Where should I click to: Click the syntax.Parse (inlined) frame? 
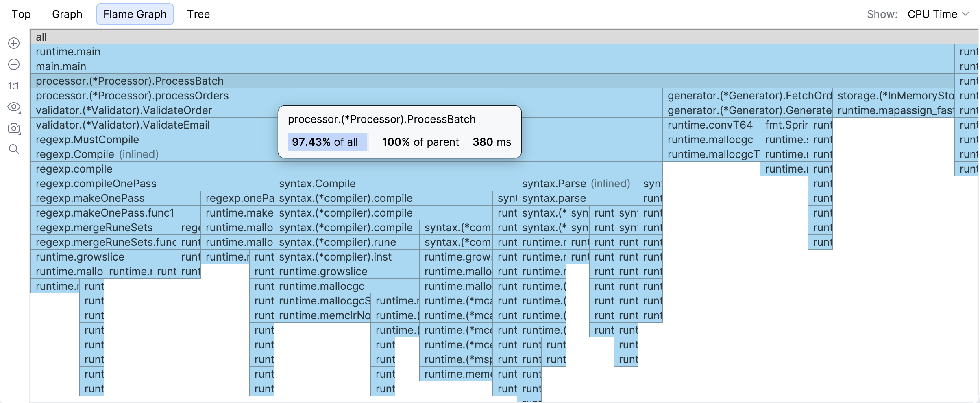click(x=577, y=184)
